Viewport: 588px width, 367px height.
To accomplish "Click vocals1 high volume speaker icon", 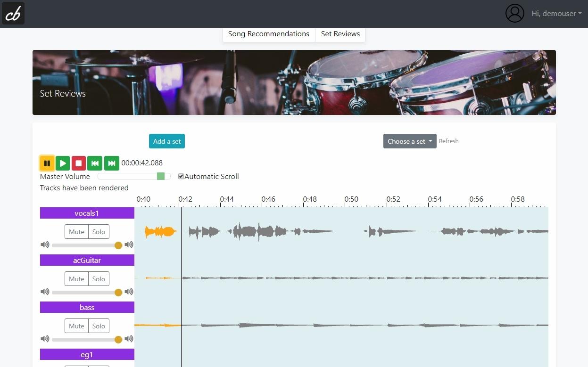I will (129, 245).
